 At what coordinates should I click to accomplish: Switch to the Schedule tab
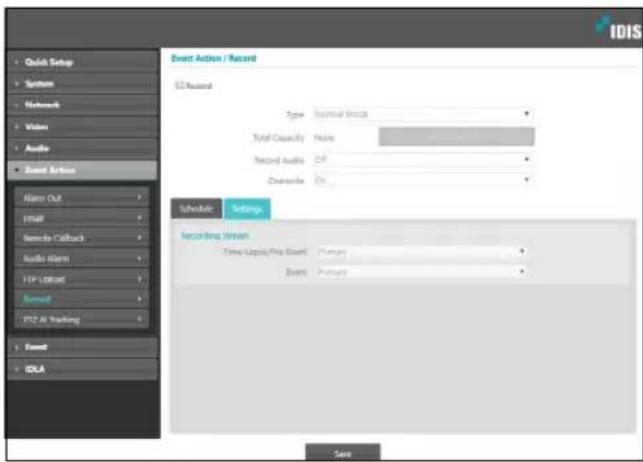point(196,209)
